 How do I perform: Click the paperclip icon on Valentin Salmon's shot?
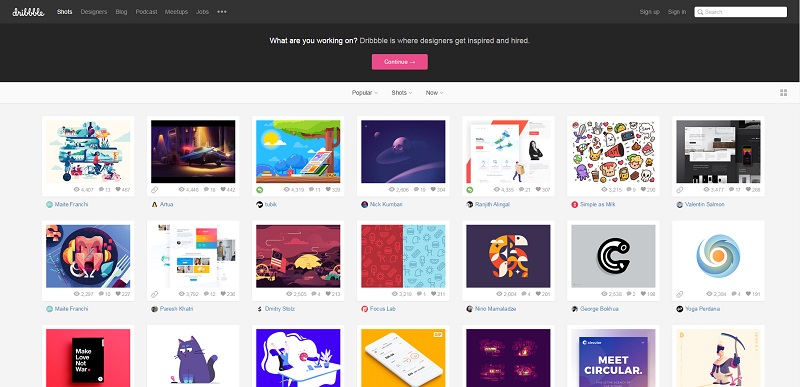(x=680, y=190)
